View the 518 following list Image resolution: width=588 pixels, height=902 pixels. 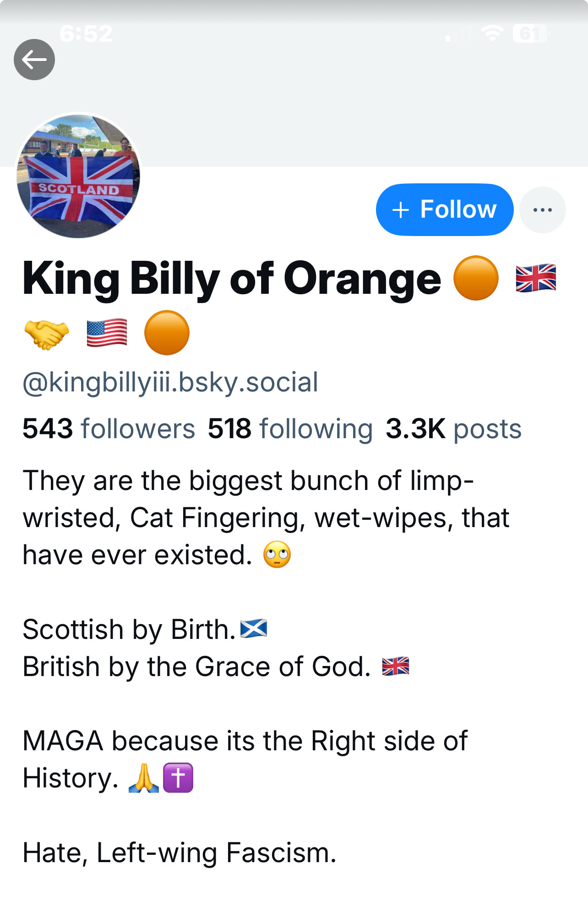tap(290, 429)
